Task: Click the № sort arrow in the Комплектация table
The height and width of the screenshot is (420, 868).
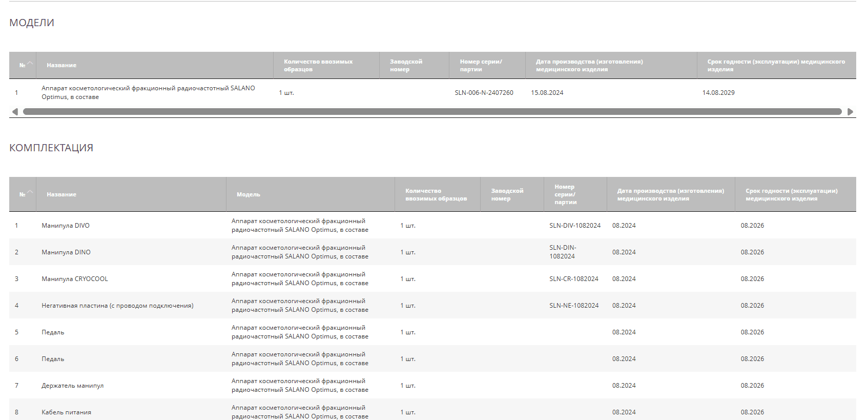Action: (29, 193)
